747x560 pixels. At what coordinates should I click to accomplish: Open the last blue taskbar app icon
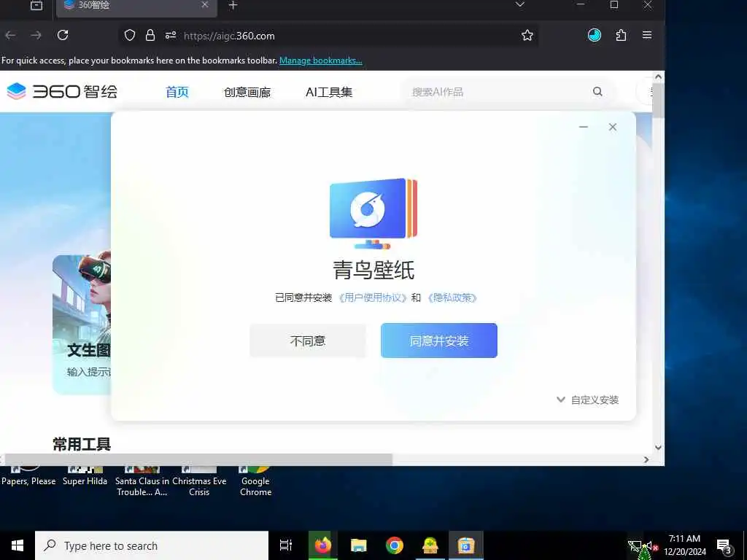466,545
